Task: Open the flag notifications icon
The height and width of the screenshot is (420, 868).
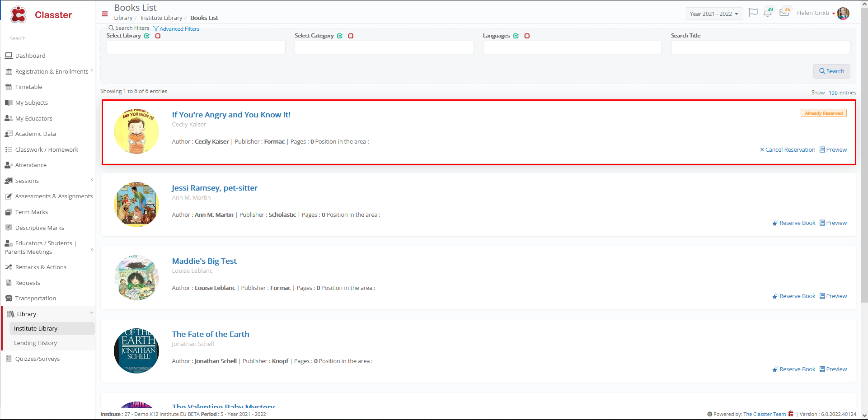Action: pyautogui.click(x=753, y=13)
